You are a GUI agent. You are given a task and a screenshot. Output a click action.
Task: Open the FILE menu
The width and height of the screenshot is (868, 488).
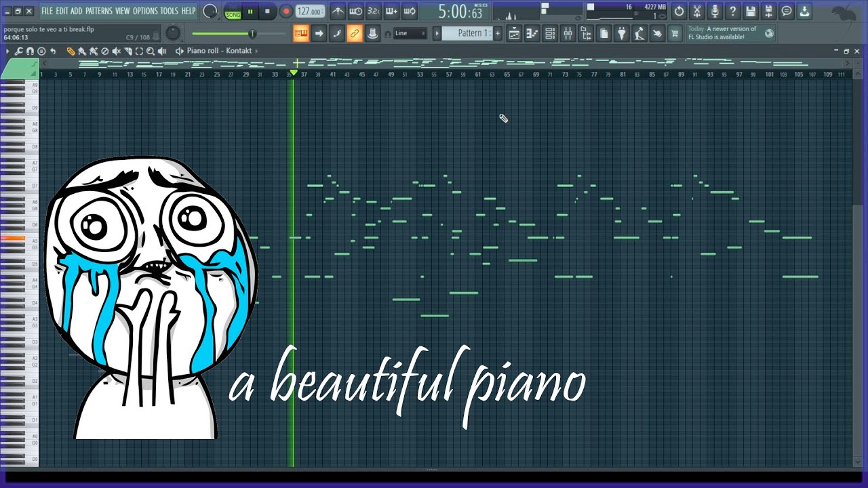tap(47, 11)
